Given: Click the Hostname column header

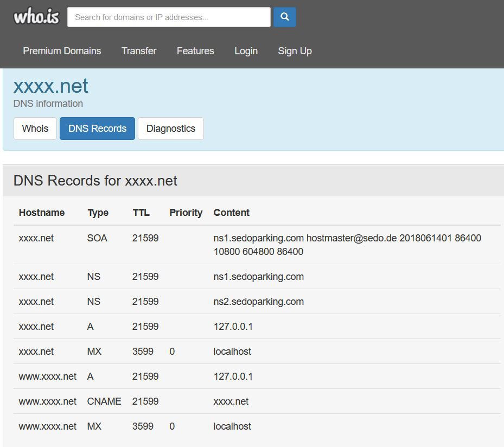Looking at the screenshot, I should click(42, 213).
